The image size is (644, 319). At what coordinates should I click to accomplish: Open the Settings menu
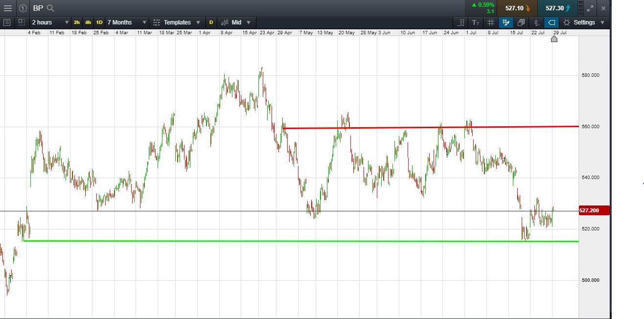pos(584,23)
